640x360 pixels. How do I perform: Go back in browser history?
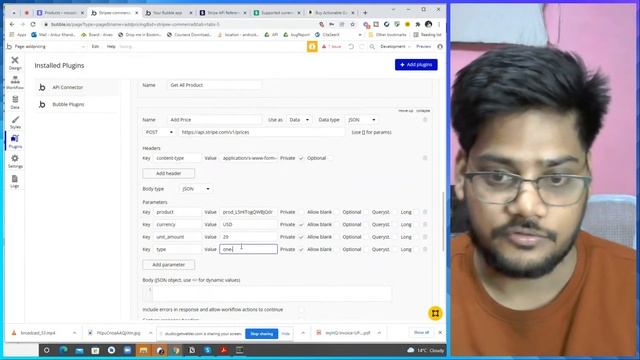coord(12,24)
